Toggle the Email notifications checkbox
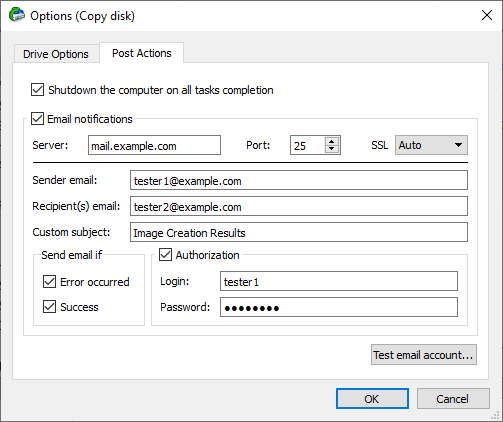Viewport: 503px width, 422px height. [37, 119]
